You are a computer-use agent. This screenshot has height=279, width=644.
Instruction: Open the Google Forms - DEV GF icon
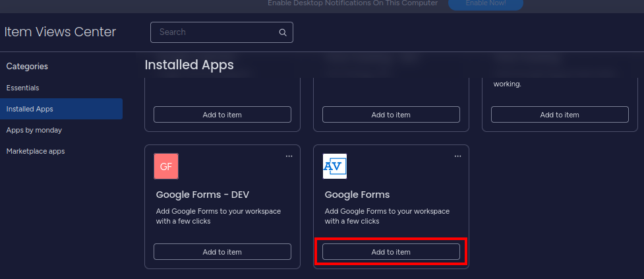166,166
